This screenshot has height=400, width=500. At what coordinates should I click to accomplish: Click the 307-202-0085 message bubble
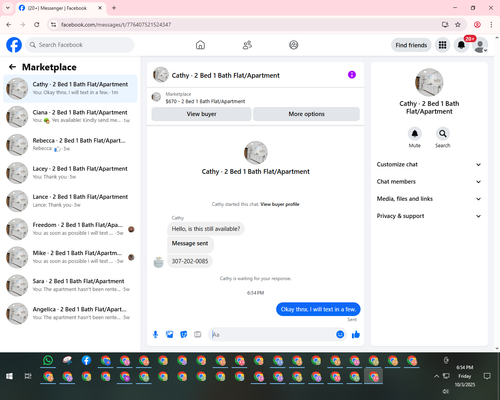(x=190, y=261)
